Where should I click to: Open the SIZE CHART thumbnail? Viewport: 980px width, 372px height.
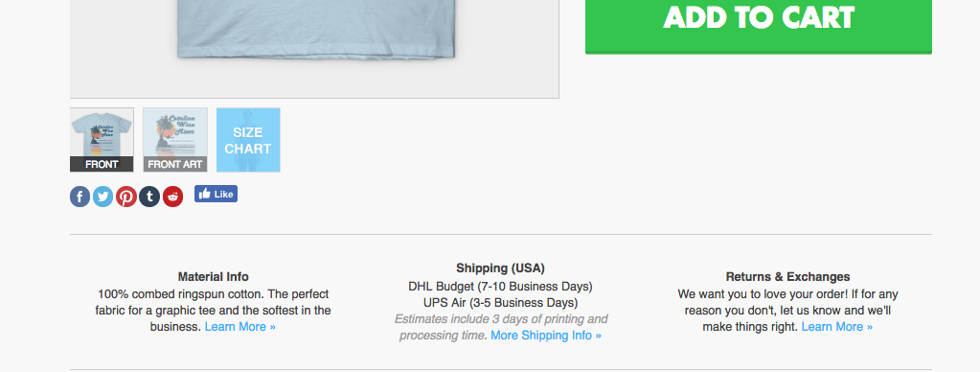click(248, 140)
